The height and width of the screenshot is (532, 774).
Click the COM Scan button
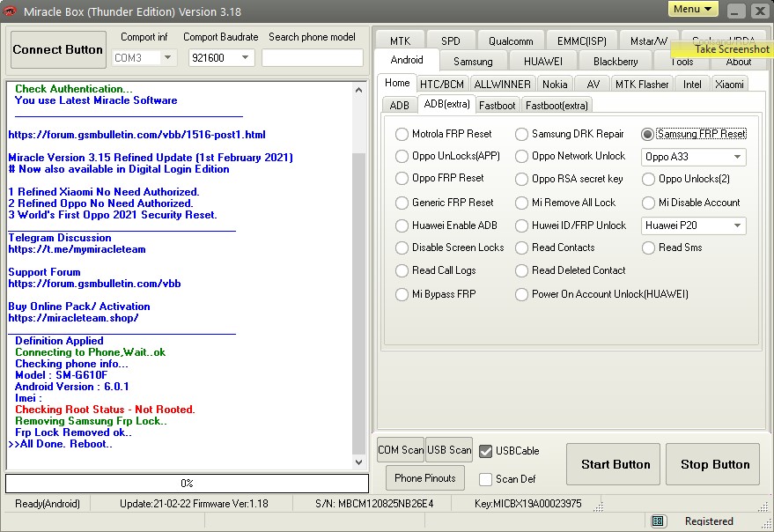[x=401, y=450]
